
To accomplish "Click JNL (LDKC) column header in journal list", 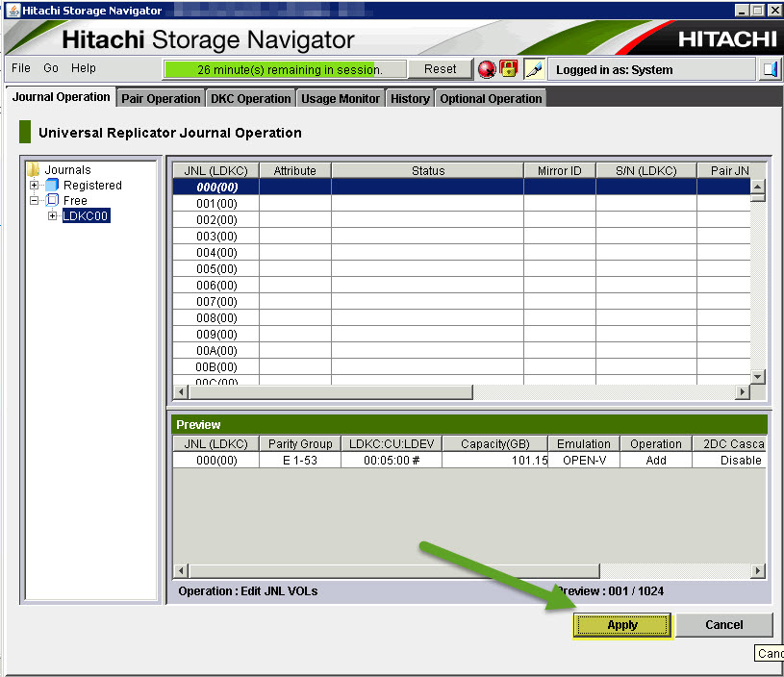I will 216,171.
